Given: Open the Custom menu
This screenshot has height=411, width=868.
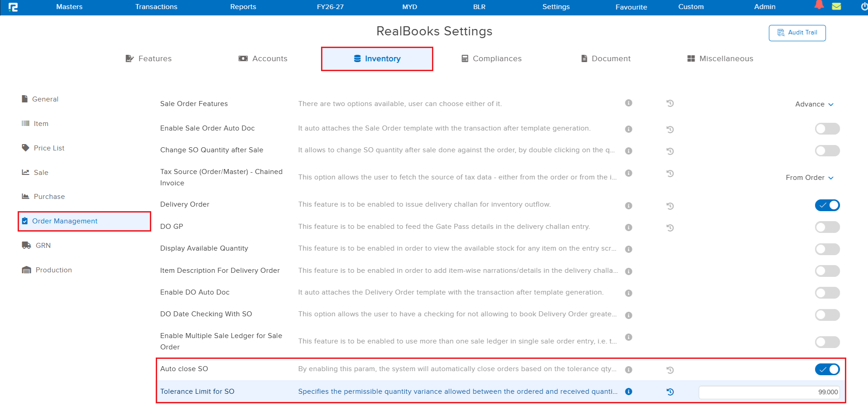Looking at the screenshot, I should click(x=691, y=7).
